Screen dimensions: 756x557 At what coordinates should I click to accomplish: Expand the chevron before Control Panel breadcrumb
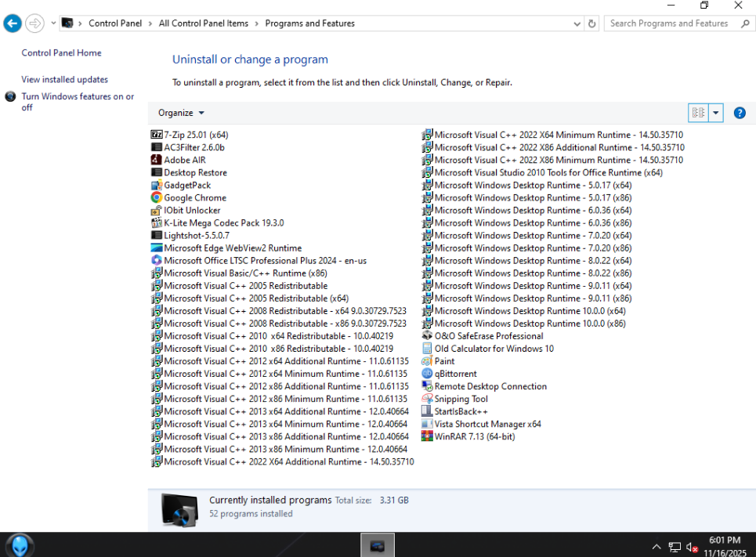(x=80, y=24)
